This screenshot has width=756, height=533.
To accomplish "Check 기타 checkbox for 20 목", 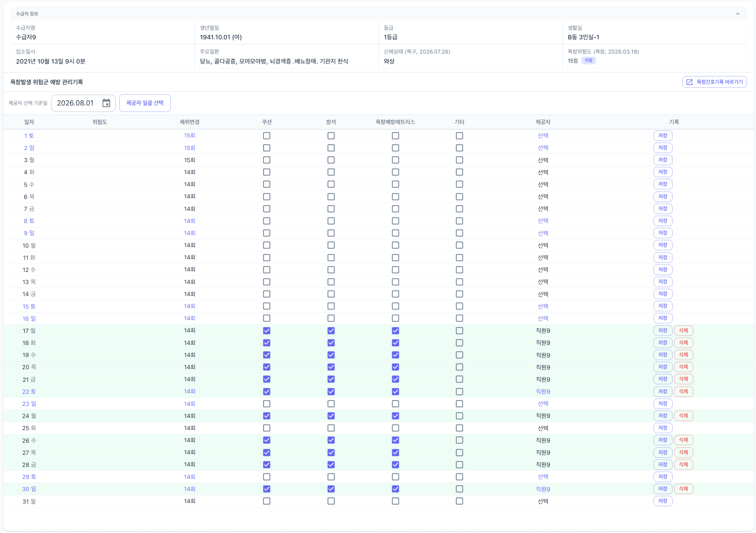I will [x=459, y=367].
